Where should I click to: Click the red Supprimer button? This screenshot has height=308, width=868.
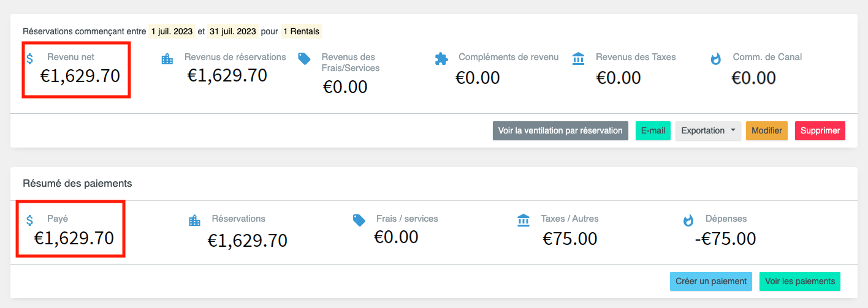tap(820, 131)
